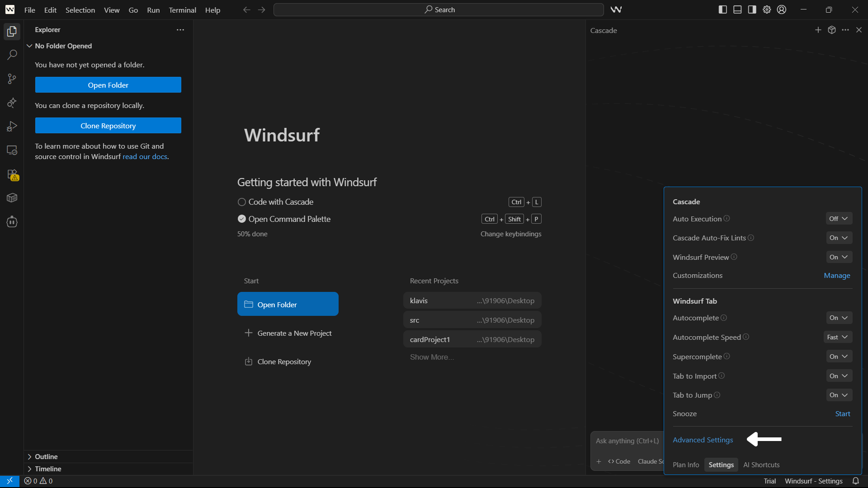Go forward using the right arrow
The height and width of the screenshot is (488, 868).
pyautogui.click(x=262, y=9)
